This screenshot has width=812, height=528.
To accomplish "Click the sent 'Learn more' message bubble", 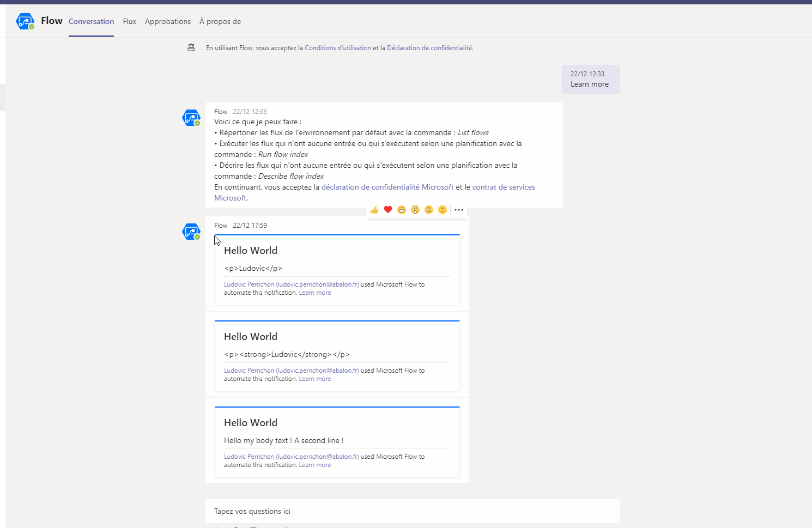I will tap(591, 79).
